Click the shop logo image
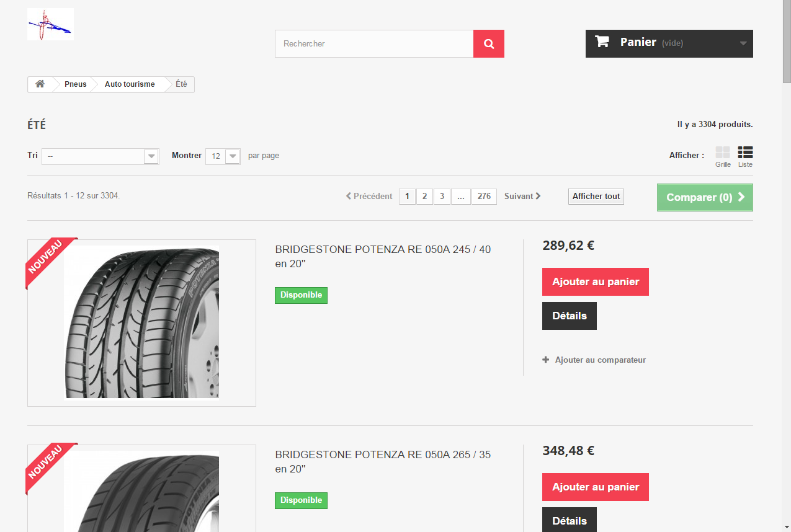791x532 pixels. [x=50, y=24]
